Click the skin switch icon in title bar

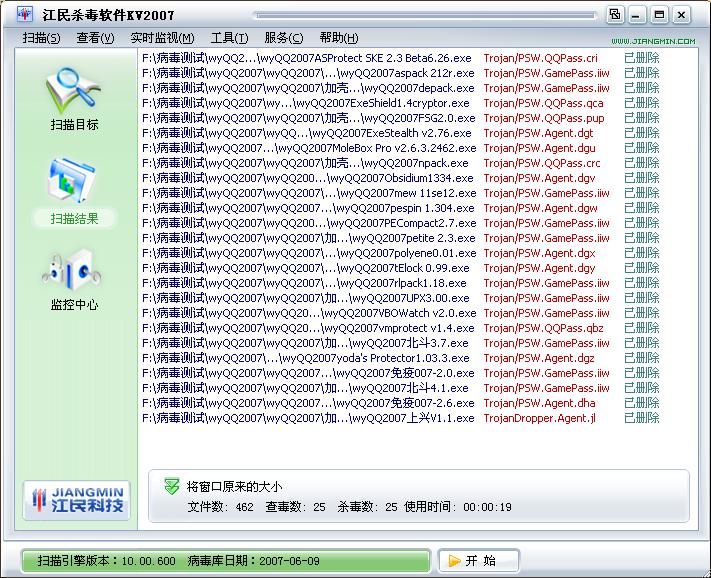point(614,15)
